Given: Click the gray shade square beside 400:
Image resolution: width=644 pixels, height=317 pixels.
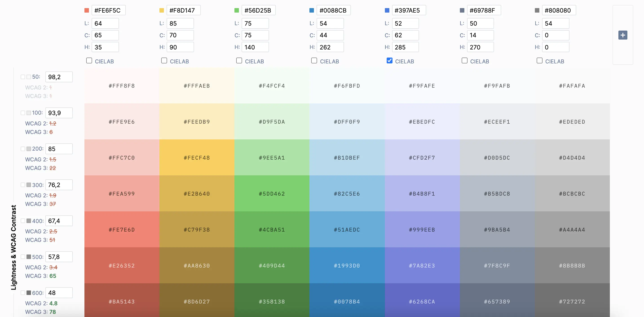Looking at the screenshot, I should click(29, 221).
